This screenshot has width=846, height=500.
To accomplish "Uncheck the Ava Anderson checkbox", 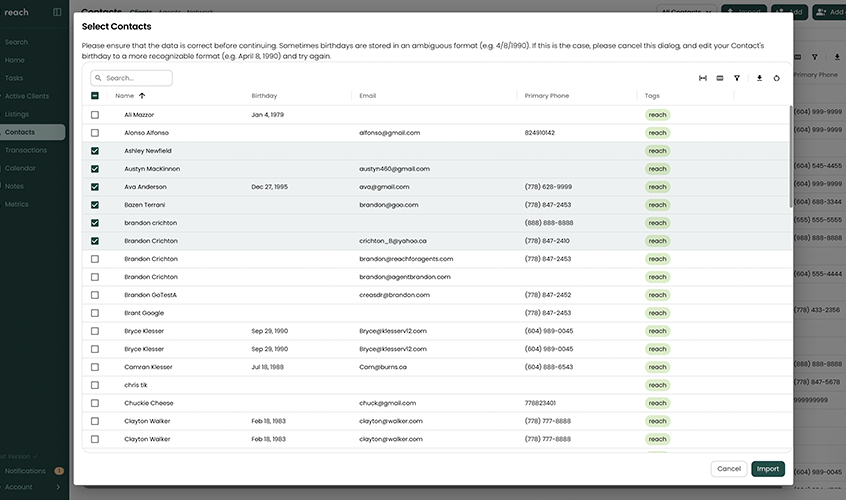I will [95, 187].
